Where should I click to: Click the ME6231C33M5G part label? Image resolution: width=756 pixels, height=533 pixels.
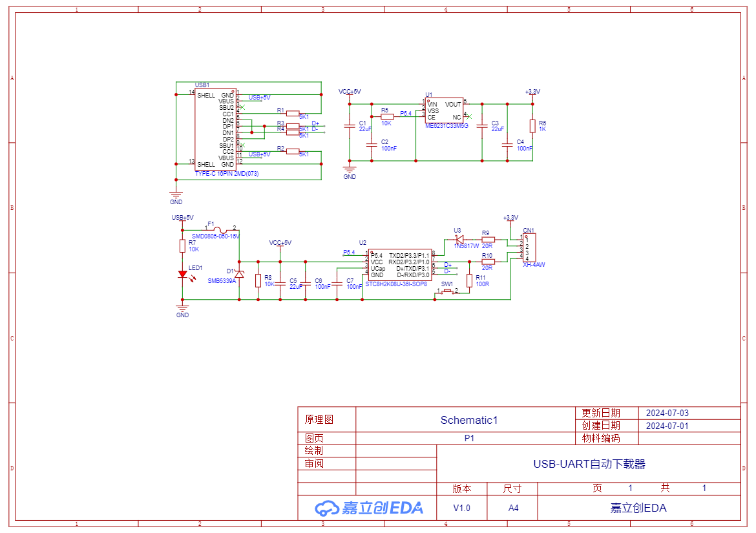pyautogui.click(x=446, y=126)
